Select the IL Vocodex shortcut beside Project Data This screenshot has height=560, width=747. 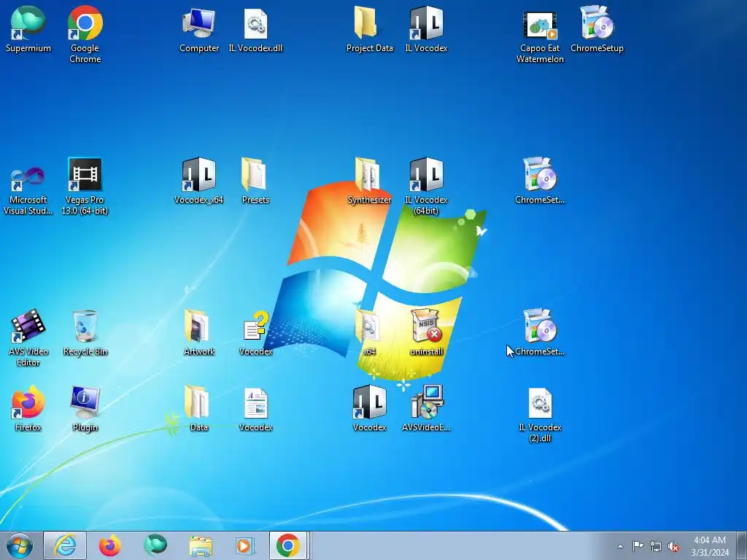[x=426, y=28]
